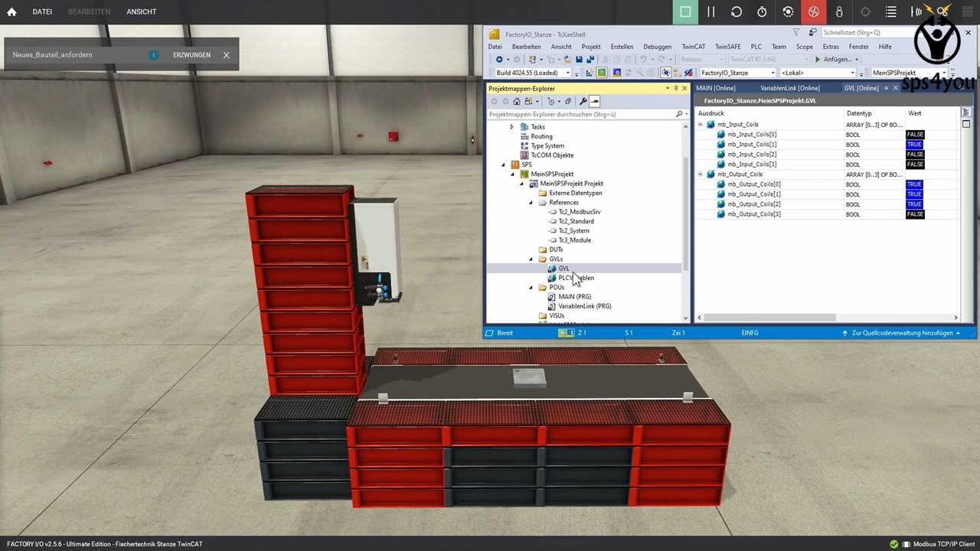Collapse the GVLs folder
980x551 pixels.
click(x=531, y=259)
